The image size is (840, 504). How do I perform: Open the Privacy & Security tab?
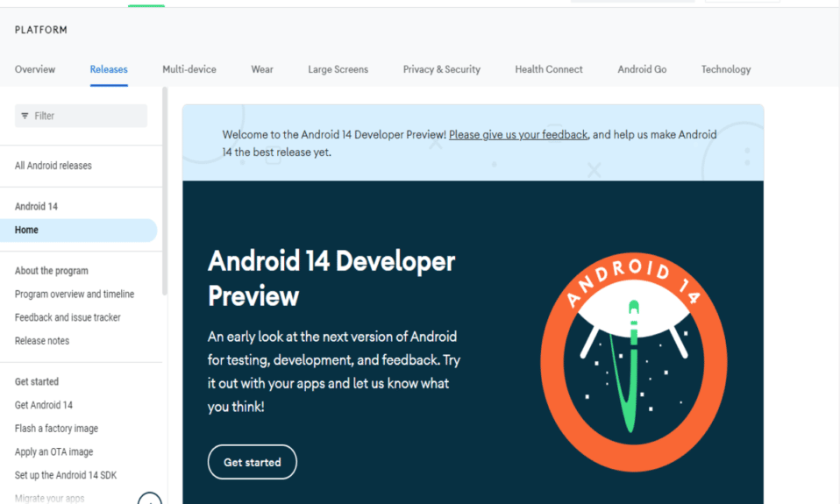(441, 69)
